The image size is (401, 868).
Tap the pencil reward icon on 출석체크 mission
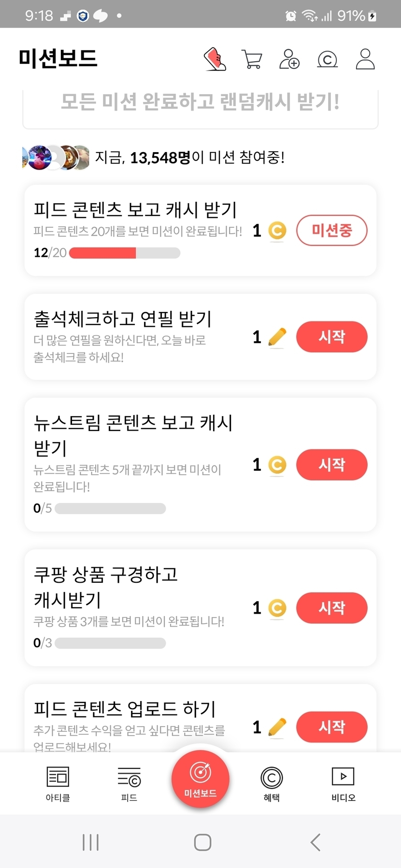tap(277, 337)
